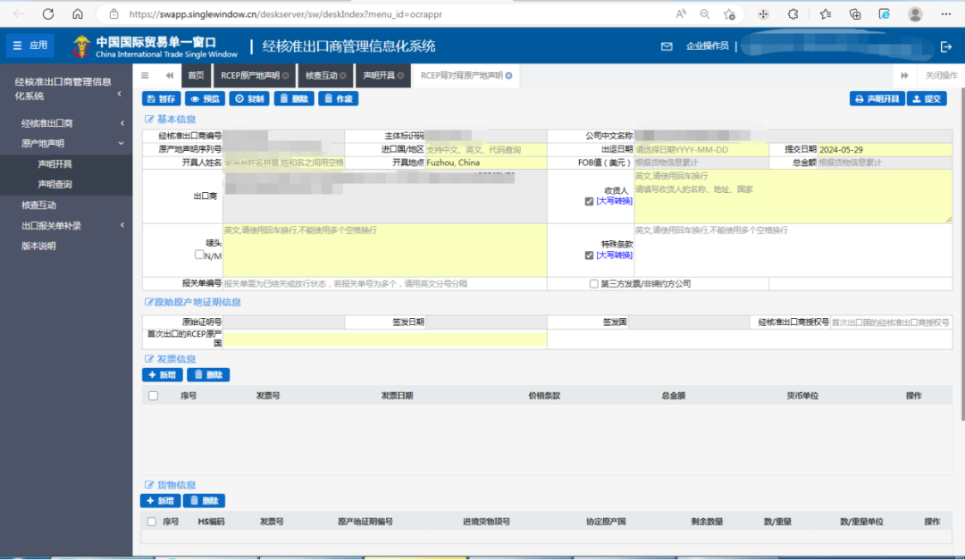Close the RCEP背对背原产地声明 tab
This screenshot has height=560, width=965.
click(x=509, y=76)
